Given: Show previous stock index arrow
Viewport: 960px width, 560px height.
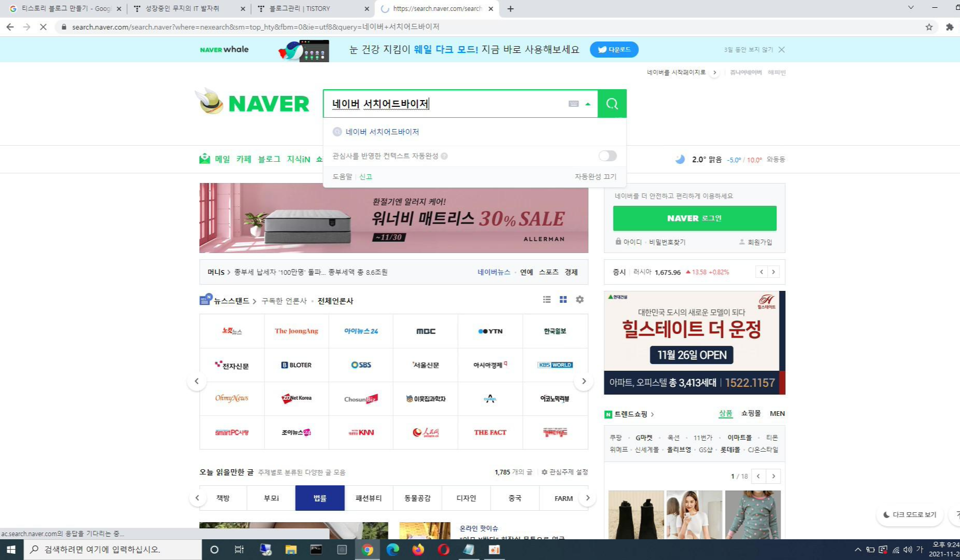Looking at the screenshot, I should pos(761,272).
